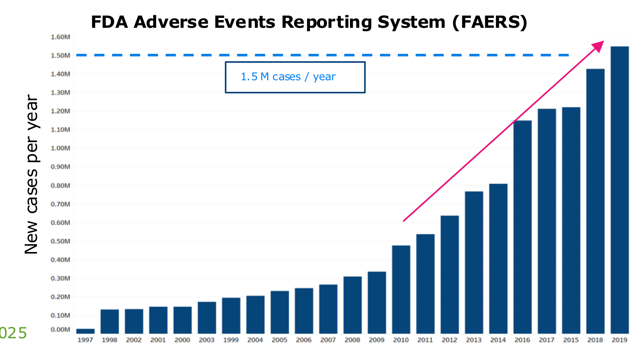The height and width of the screenshot is (352, 644).
Task: Click the 2012 x-axis label
Action: click(x=449, y=340)
